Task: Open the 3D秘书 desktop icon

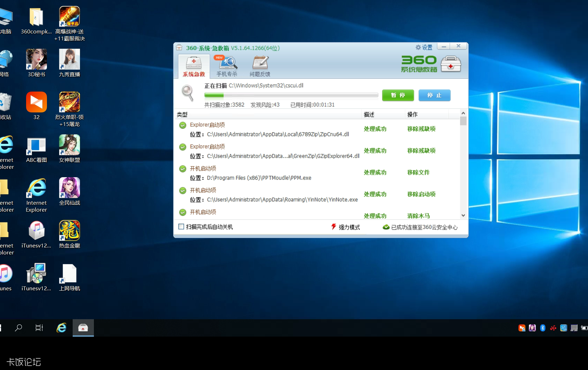Action: click(36, 63)
